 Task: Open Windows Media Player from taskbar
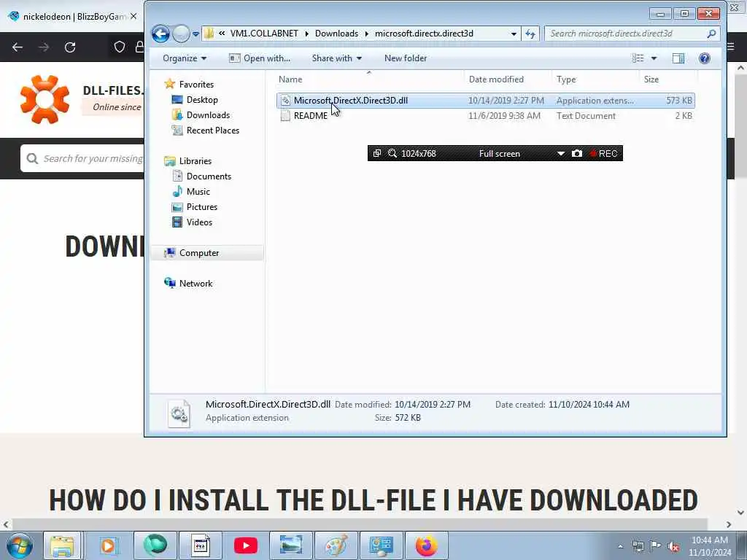(108, 545)
